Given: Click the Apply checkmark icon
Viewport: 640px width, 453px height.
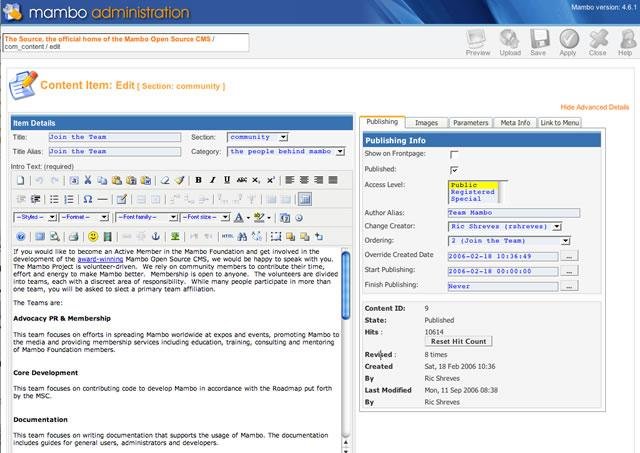Looking at the screenshot, I should 569,40.
